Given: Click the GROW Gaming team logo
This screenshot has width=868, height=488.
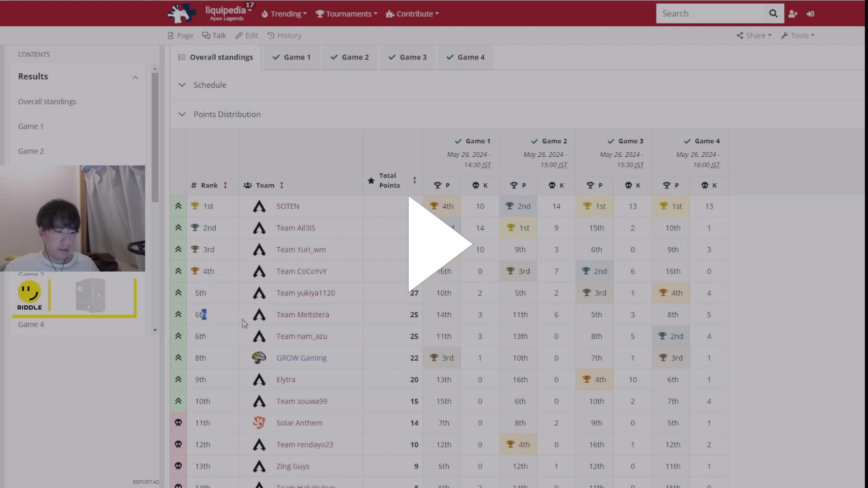Looking at the screenshot, I should click(259, 358).
